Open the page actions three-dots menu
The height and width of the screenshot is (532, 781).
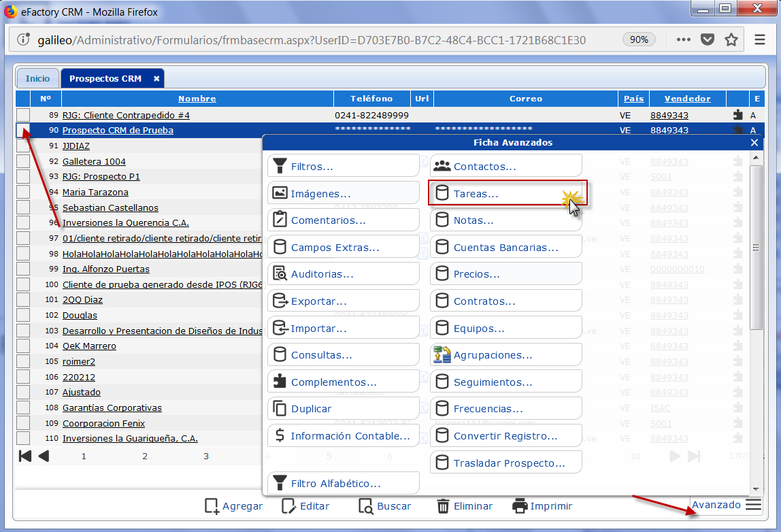(x=683, y=39)
